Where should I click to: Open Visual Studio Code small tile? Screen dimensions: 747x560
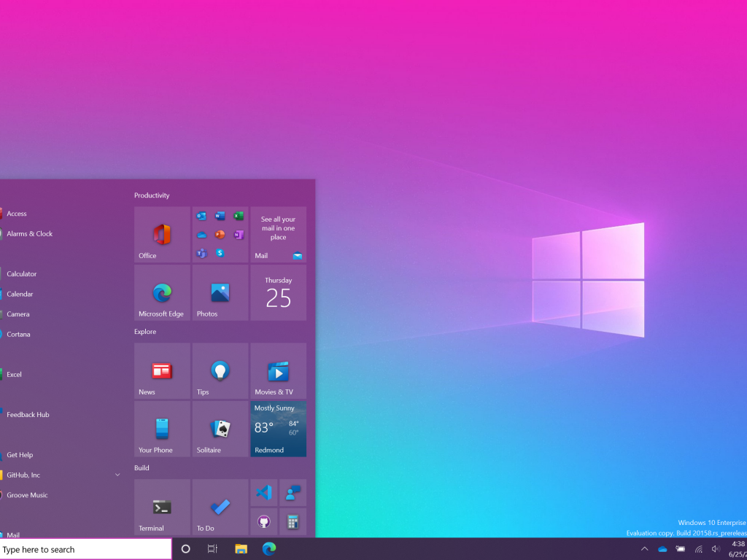[264, 492]
